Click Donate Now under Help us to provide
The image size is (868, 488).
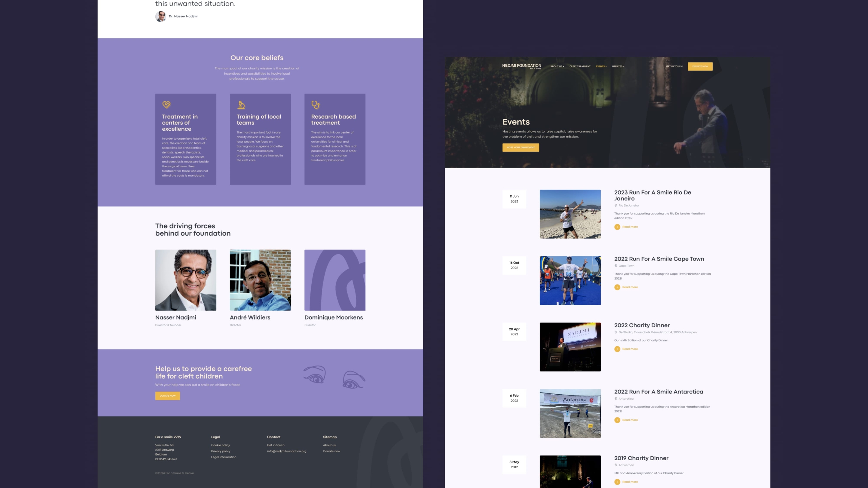[x=168, y=396]
